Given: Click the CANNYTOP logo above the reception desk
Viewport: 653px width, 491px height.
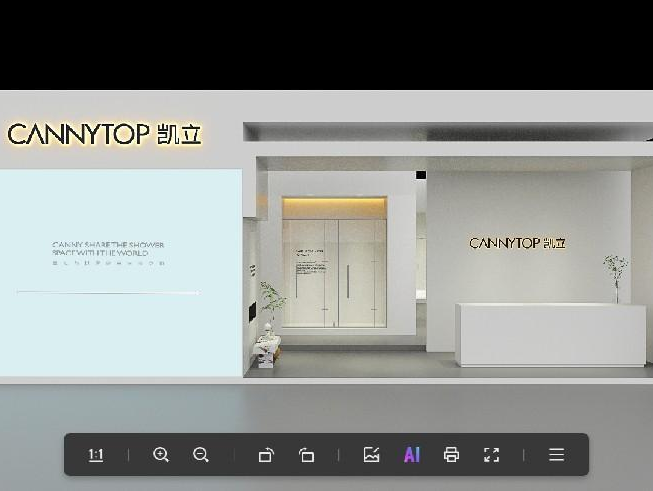Looking at the screenshot, I should click(x=517, y=243).
